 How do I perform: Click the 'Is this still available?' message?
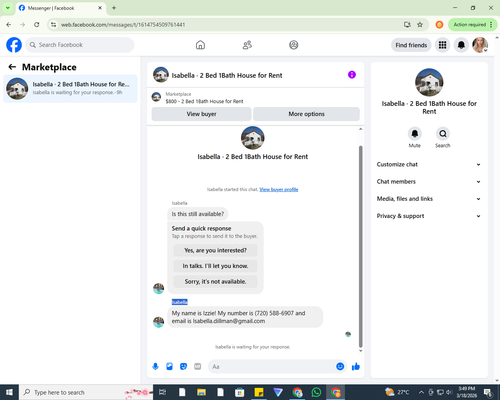(x=198, y=214)
